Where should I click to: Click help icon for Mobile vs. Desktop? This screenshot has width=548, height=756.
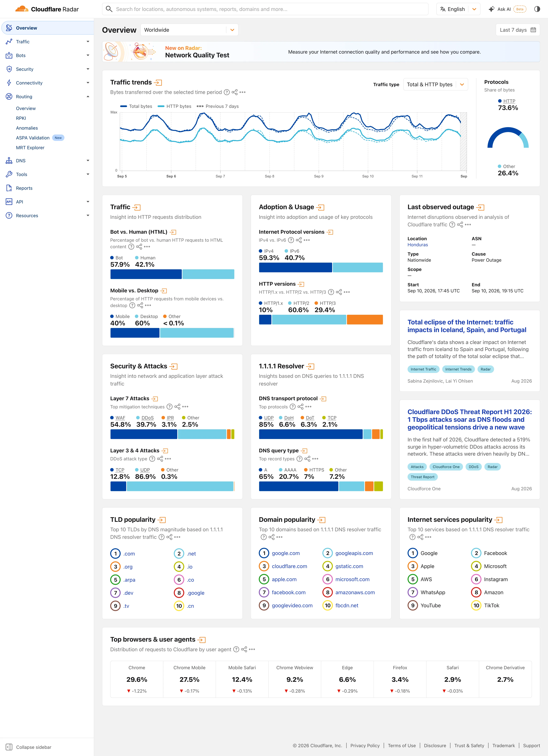coord(132,305)
